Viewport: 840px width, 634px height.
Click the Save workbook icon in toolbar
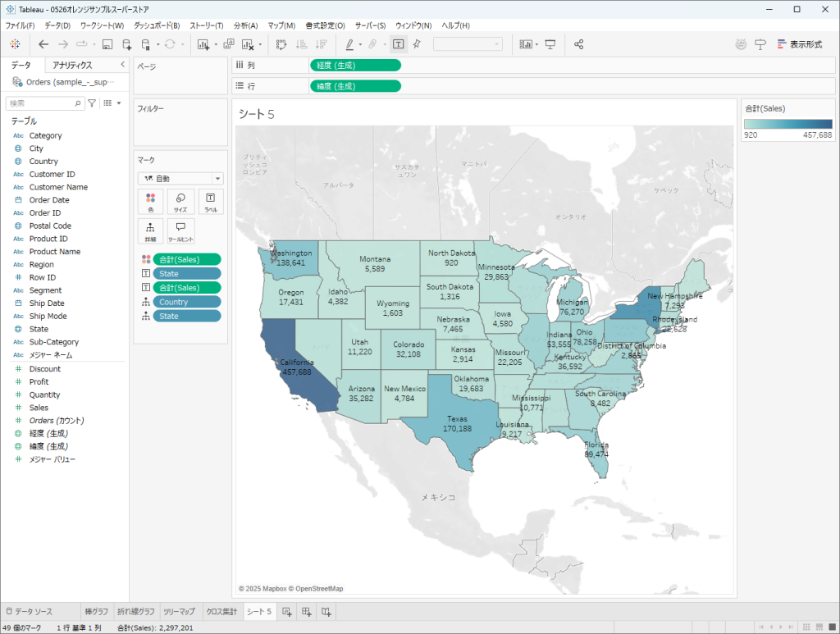pos(107,44)
